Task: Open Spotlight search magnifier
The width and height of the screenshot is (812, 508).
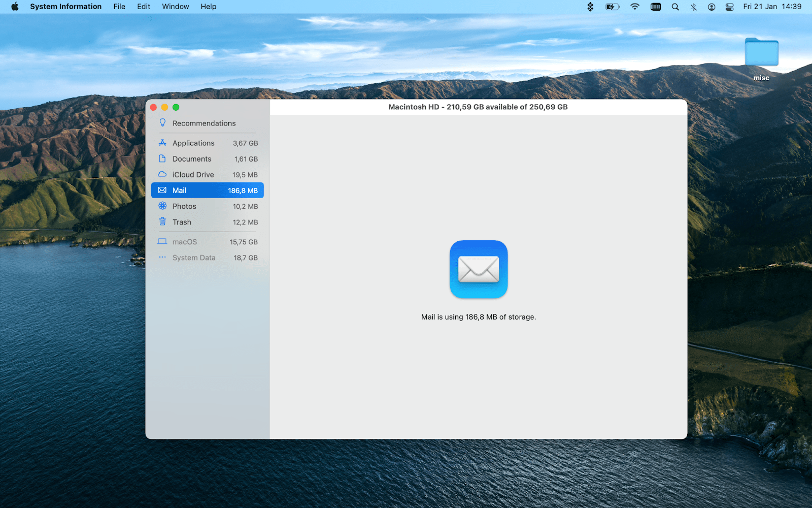Action: click(x=675, y=7)
